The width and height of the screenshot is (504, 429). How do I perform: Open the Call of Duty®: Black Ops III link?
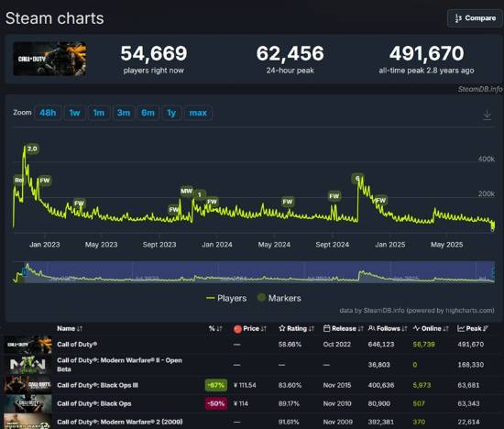[97, 385]
